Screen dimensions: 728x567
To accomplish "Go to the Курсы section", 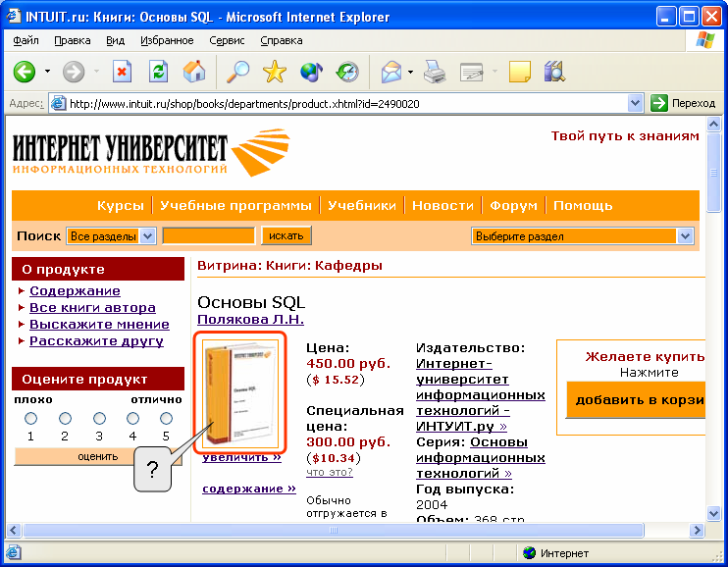I will (121, 205).
